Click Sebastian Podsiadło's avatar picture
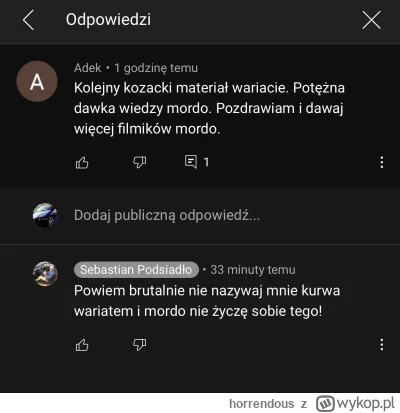The image size is (400, 413). click(x=45, y=274)
